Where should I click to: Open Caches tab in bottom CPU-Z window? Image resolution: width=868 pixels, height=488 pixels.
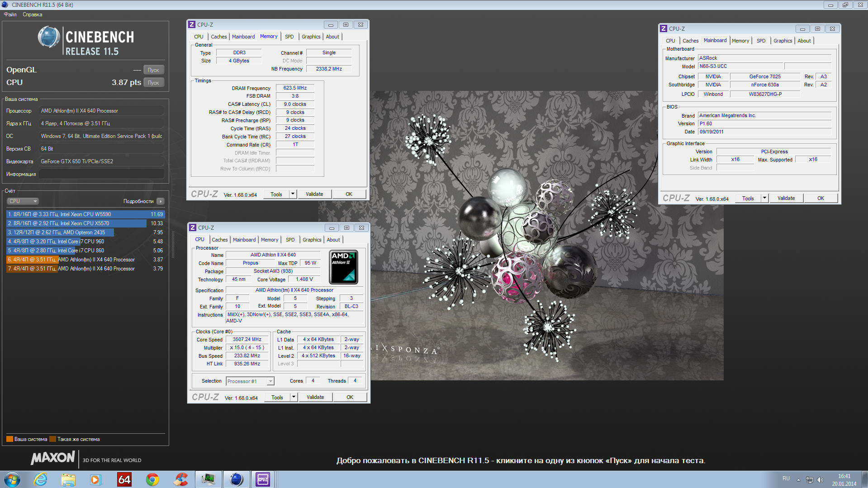tap(220, 240)
